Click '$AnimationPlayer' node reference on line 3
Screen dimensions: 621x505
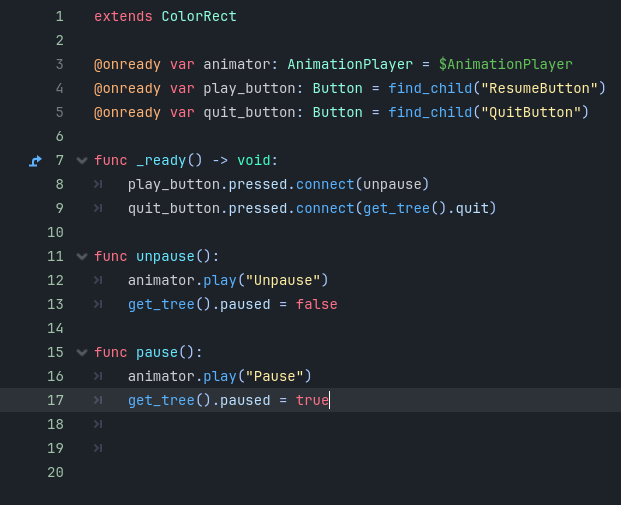click(x=505, y=65)
